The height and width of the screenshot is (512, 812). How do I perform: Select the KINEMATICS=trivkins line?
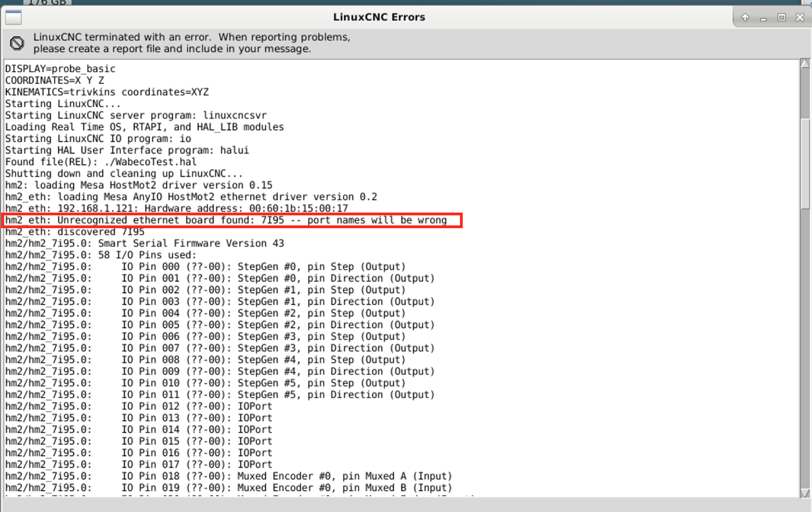[107, 92]
